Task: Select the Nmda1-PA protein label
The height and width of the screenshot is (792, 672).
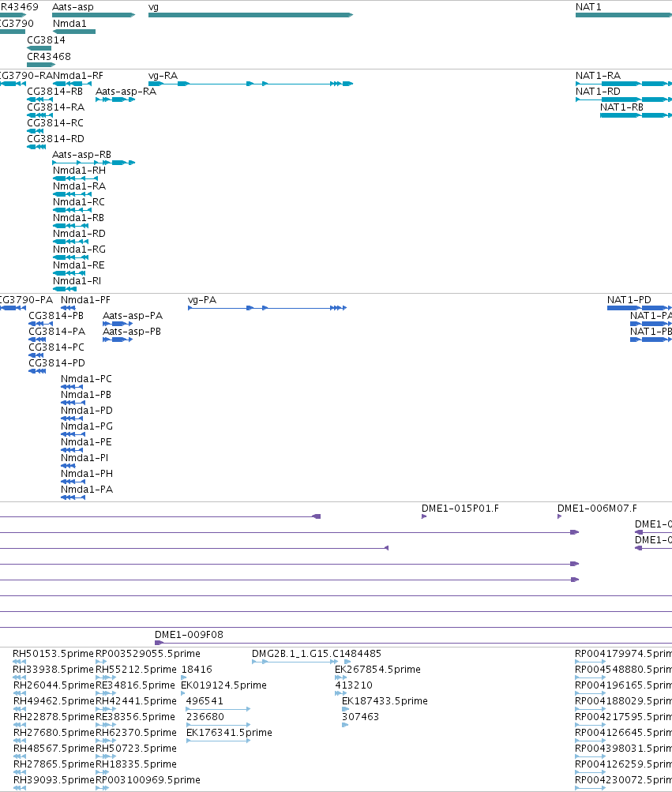Action: [x=87, y=490]
